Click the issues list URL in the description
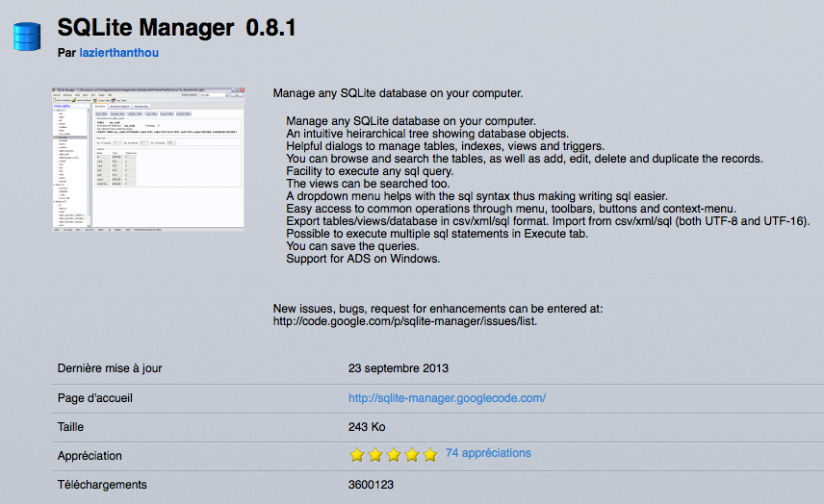 pos(405,321)
